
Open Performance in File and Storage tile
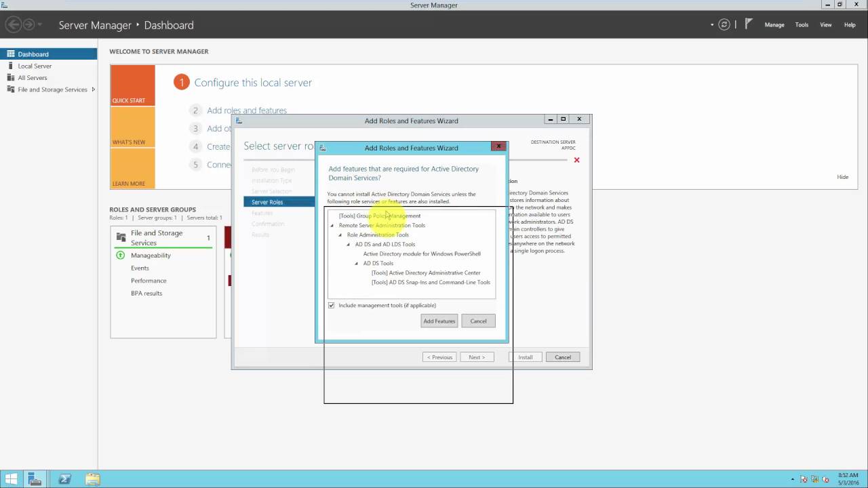tap(149, 281)
